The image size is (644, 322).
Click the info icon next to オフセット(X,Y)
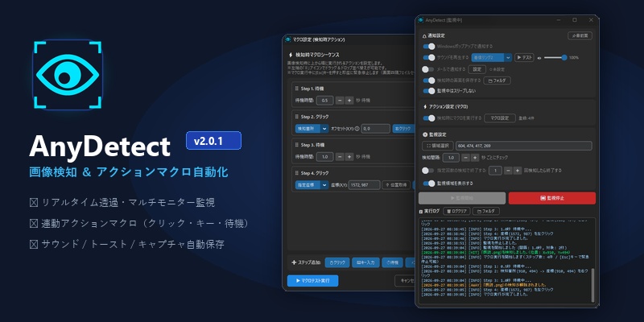click(x=357, y=129)
